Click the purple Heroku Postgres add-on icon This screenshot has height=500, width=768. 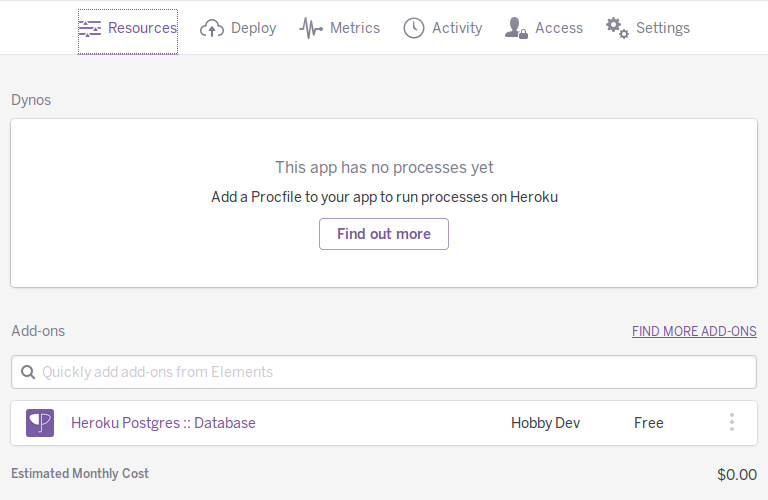click(40, 423)
